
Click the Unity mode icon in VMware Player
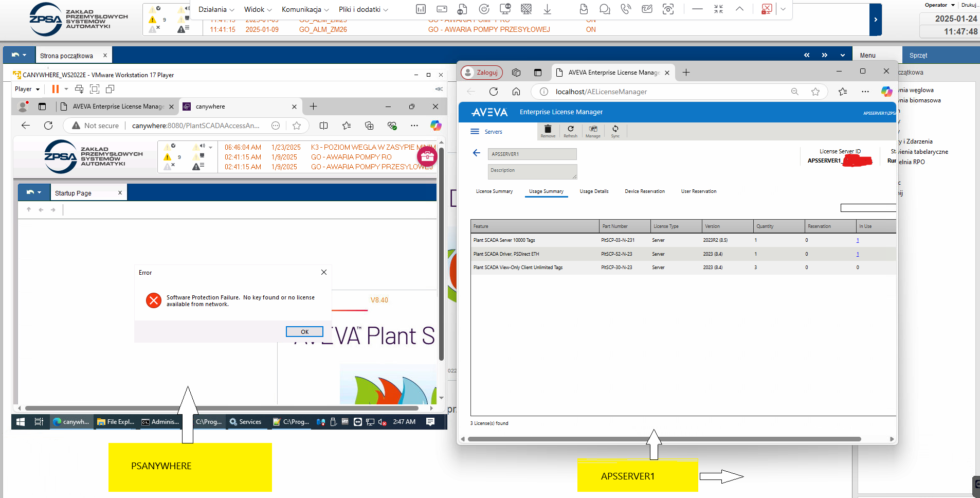click(x=110, y=89)
